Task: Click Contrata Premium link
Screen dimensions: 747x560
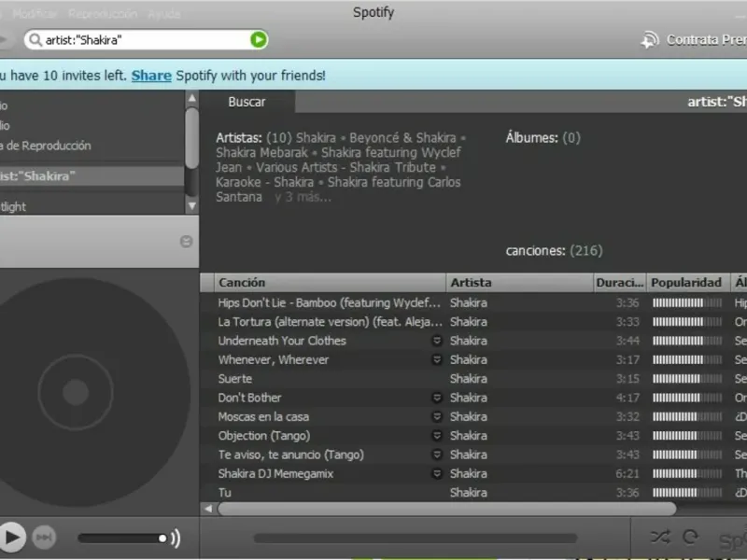Action: click(x=707, y=39)
